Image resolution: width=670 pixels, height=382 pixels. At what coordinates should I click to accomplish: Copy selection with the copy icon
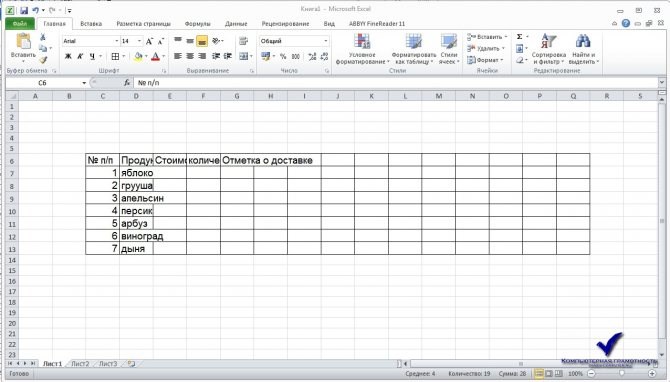click(43, 48)
